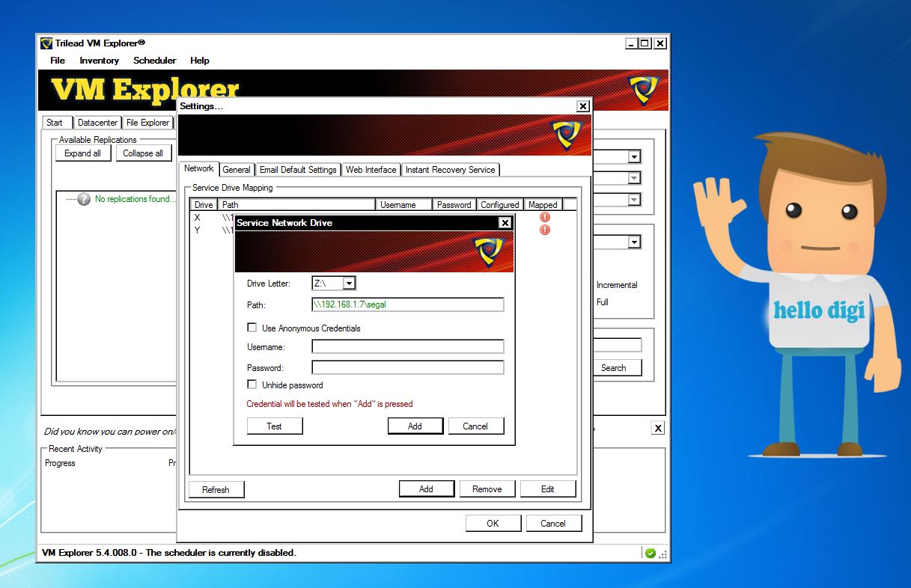The width and height of the screenshot is (911, 588).
Task: Open the Instant Recovery Service tab
Action: click(x=451, y=170)
